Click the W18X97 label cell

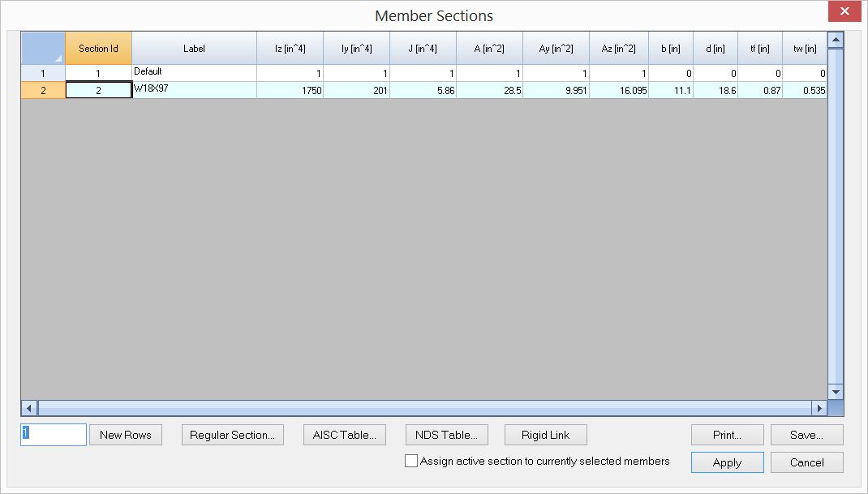coord(194,90)
